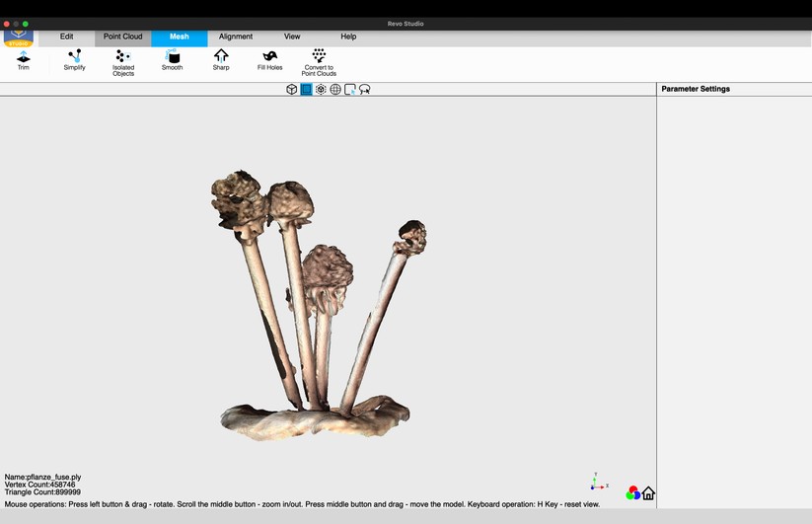Click the RGB color circles icon

[x=632, y=492]
